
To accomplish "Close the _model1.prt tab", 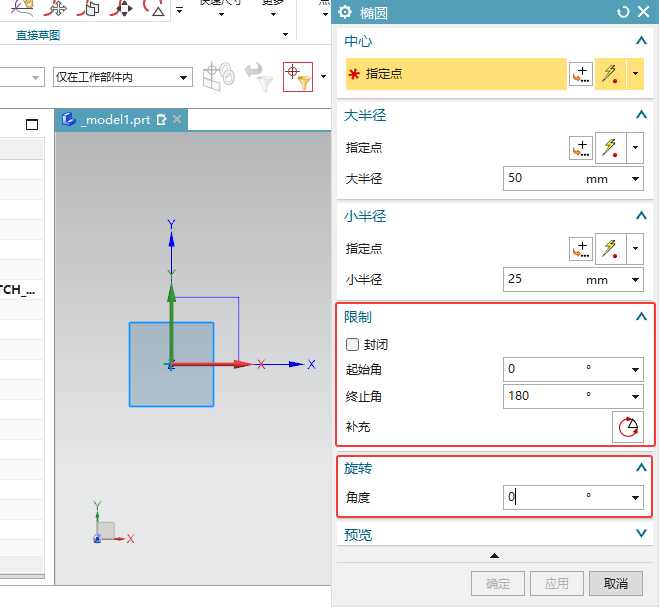I will click(177, 119).
